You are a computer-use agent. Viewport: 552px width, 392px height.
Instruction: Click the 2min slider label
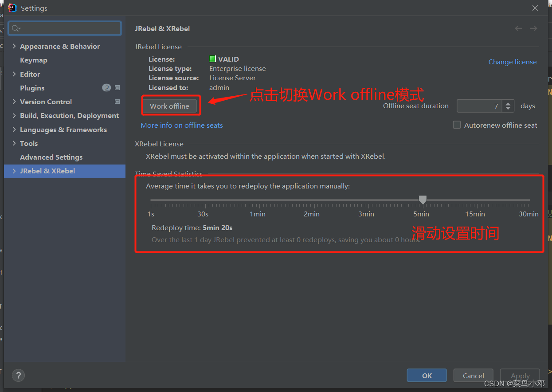coord(312,214)
